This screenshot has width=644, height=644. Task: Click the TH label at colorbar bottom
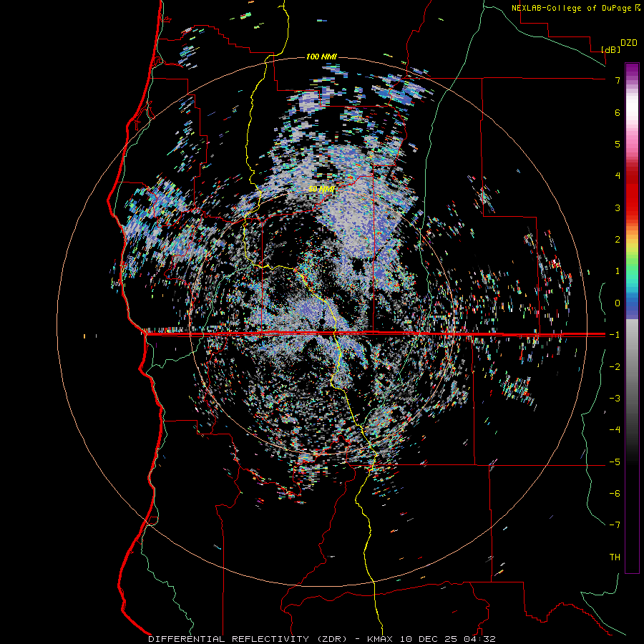coord(615,557)
